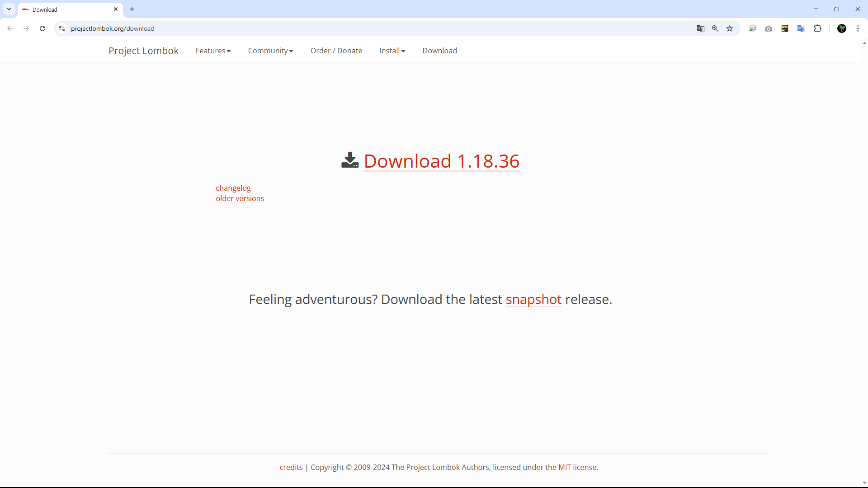Screen dimensions: 868x488
Task: Open the changelog link
Action: click(x=233, y=188)
